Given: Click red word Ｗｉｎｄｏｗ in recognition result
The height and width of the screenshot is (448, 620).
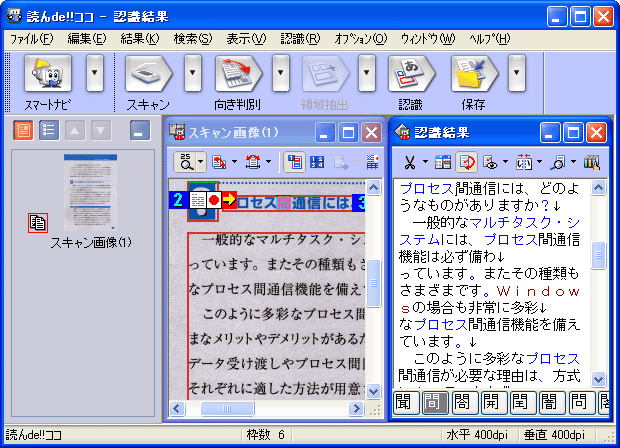Looking at the screenshot, I should tap(539, 291).
